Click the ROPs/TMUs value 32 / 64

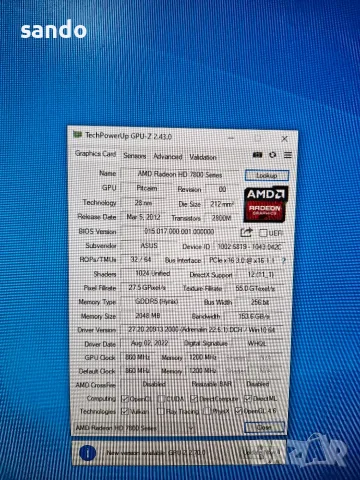(140, 259)
